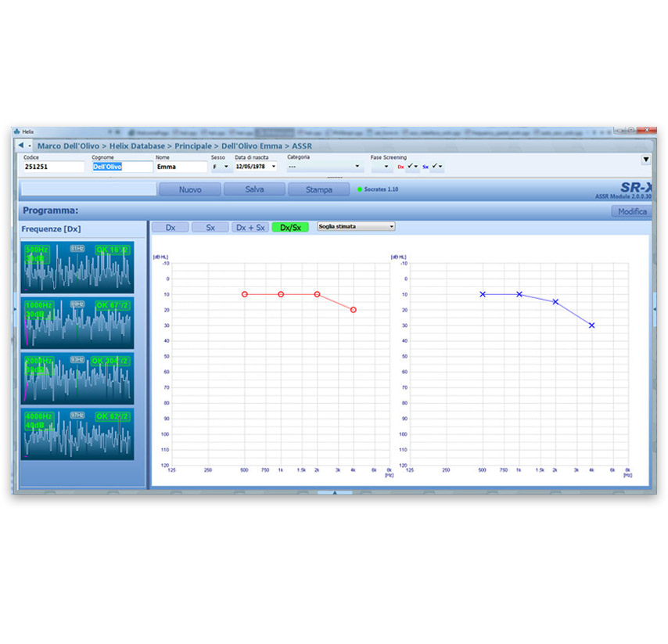Click the Helix app icon in title bar
This screenshot has width=668, height=644.
pyautogui.click(x=17, y=131)
